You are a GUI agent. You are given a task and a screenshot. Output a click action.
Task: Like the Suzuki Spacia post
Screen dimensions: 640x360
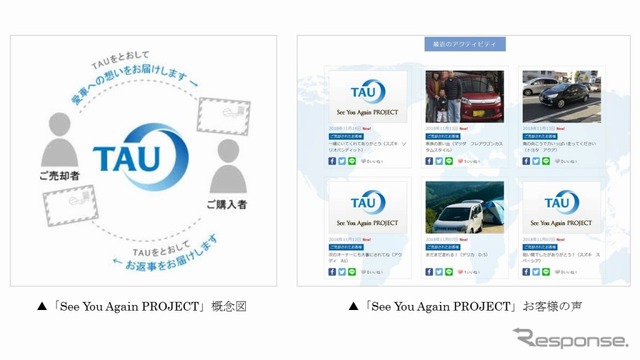coord(566,272)
